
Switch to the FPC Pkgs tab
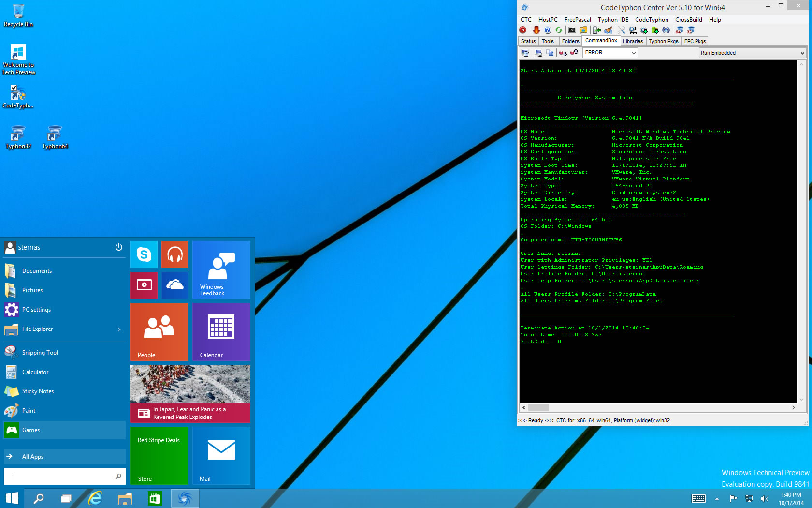[x=695, y=41]
